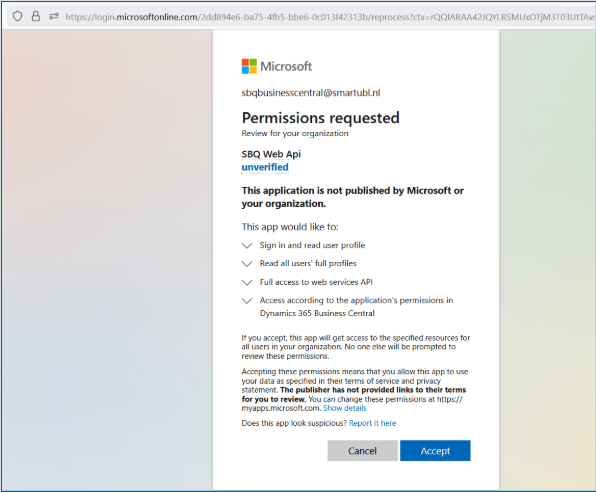Click the Permissions requested heading

(x=320, y=118)
